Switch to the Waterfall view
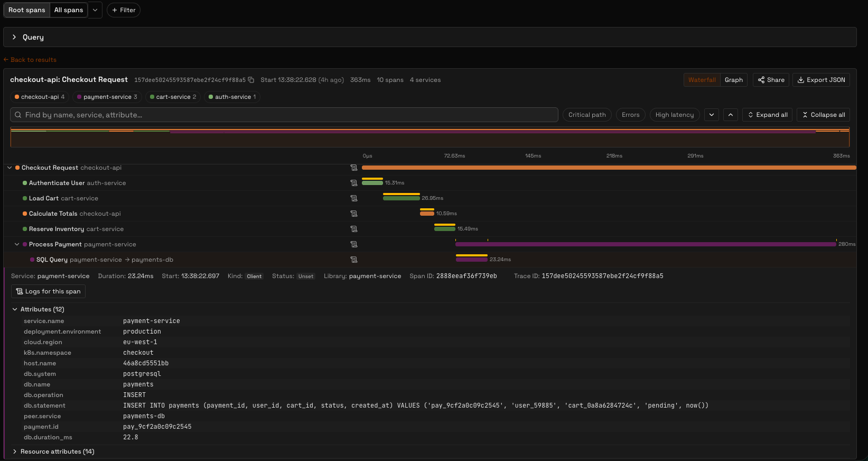 (x=702, y=80)
